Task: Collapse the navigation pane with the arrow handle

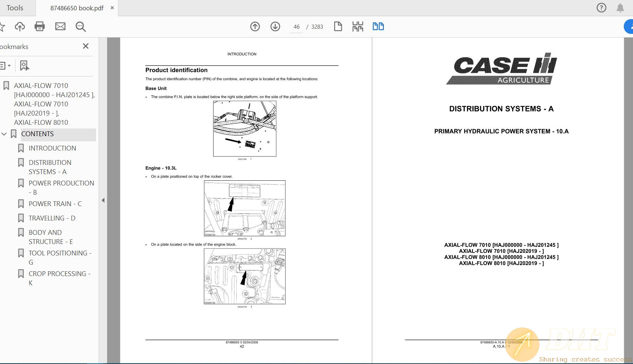Action: tap(103, 200)
